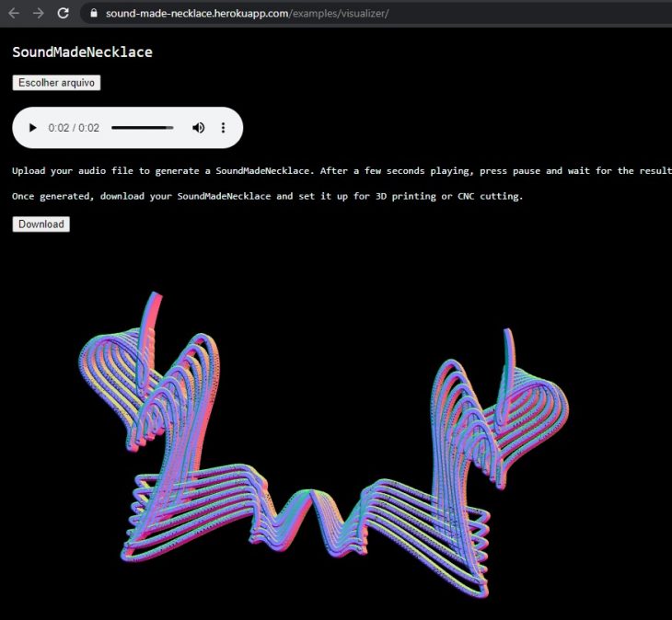Viewport: 672px width, 620px height.
Task: Click the 'Once generated, download' instruction line
Action: coord(267,196)
